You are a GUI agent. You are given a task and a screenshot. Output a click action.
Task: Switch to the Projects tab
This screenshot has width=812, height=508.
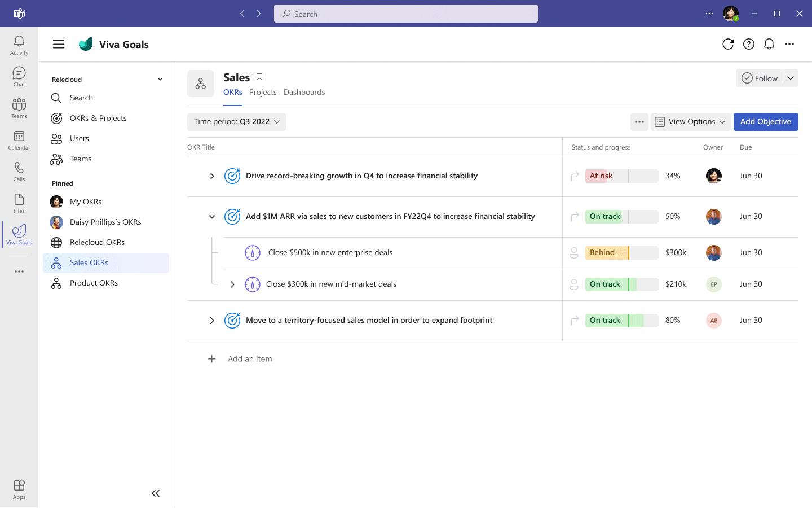click(263, 92)
